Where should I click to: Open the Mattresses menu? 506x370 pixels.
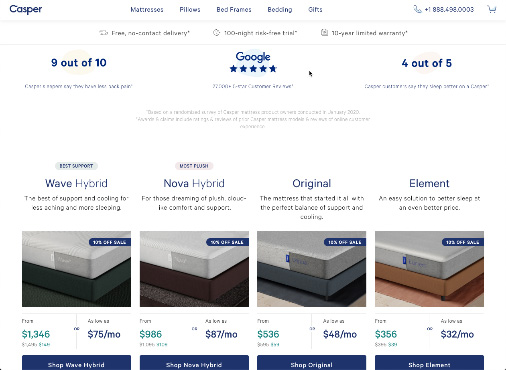tap(147, 10)
